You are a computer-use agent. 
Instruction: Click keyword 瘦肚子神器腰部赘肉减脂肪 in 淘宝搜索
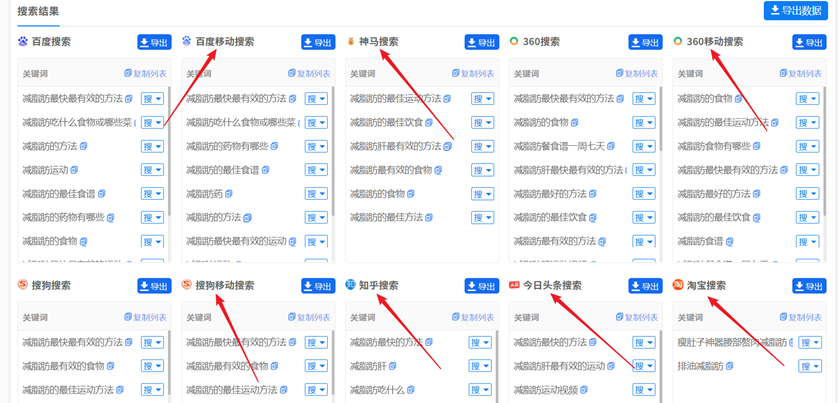733,342
